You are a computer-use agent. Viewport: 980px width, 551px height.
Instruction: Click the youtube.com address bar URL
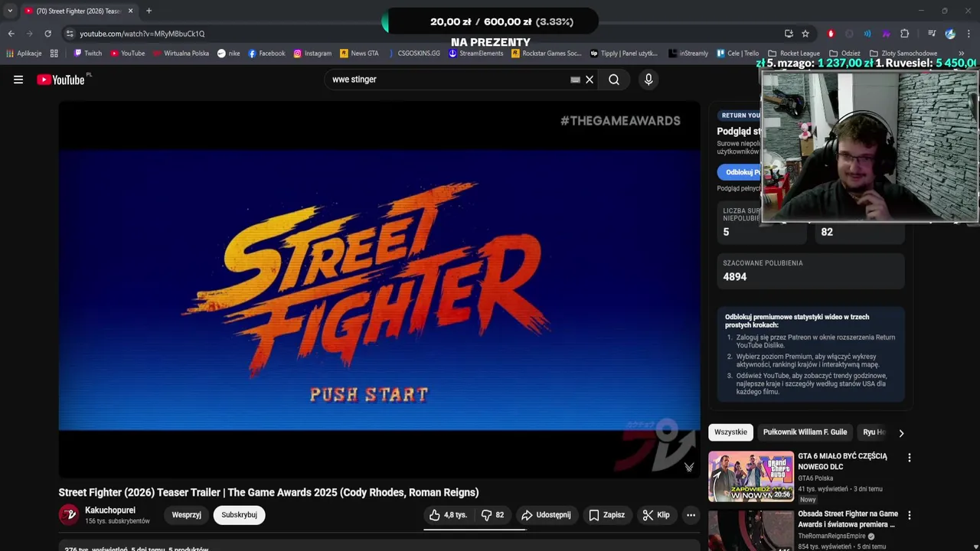(x=142, y=34)
